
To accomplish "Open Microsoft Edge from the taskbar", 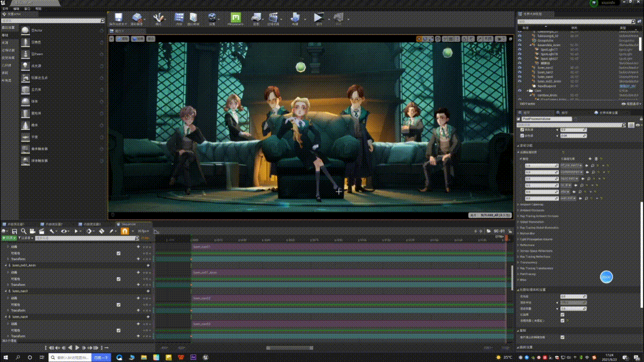I will tap(119, 357).
